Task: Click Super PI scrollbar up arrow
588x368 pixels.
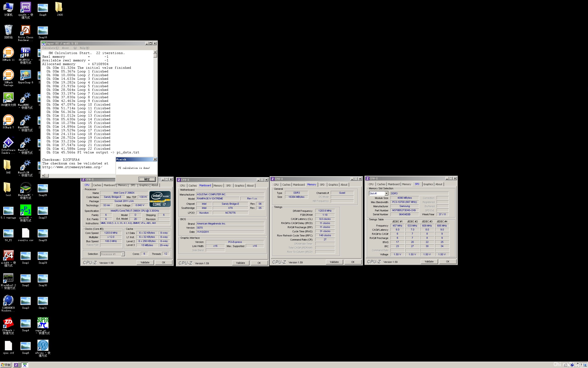Action: [x=155, y=52]
